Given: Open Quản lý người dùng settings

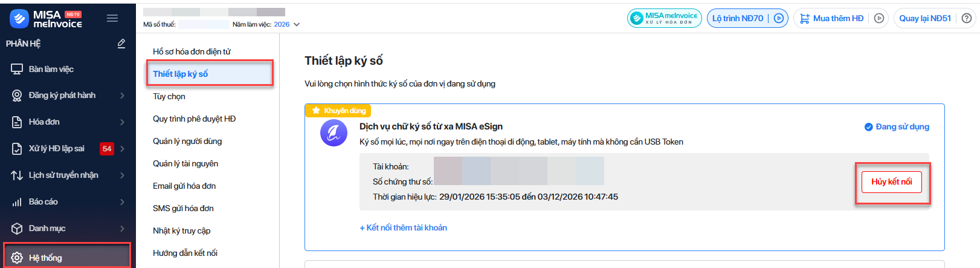Looking at the screenshot, I should tap(187, 141).
